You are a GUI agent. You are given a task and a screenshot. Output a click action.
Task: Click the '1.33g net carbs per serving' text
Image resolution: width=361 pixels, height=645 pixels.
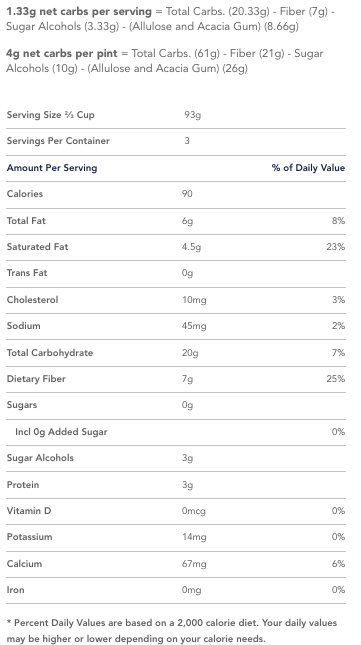coord(79,11)
